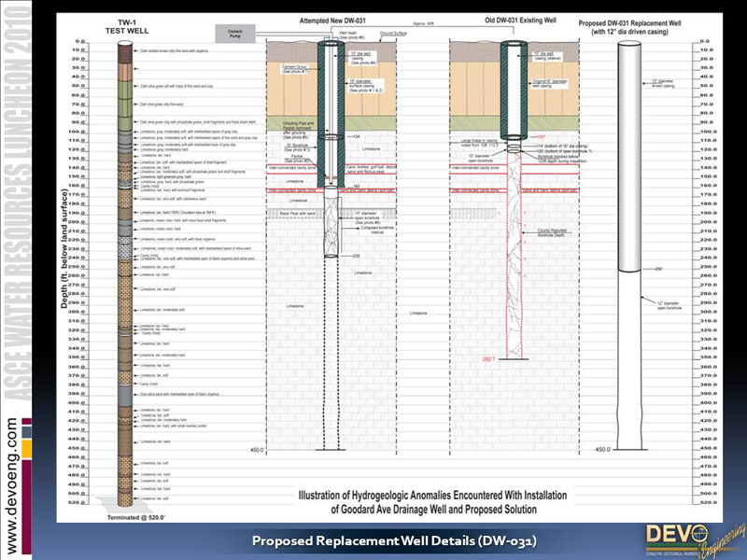Image resolution: width=747 pixels, height=560 pixels.
Task: Select the TW-1 test well soil column
Action: [x=121, y=271]
